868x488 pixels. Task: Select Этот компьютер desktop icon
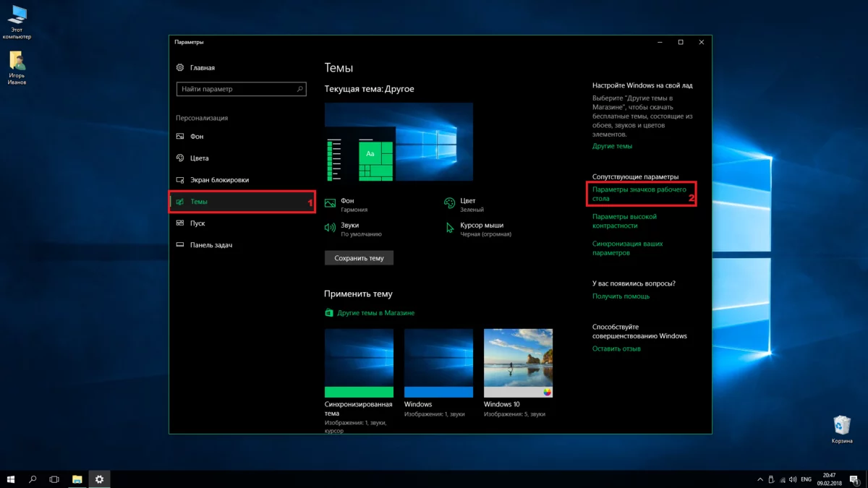17,22
